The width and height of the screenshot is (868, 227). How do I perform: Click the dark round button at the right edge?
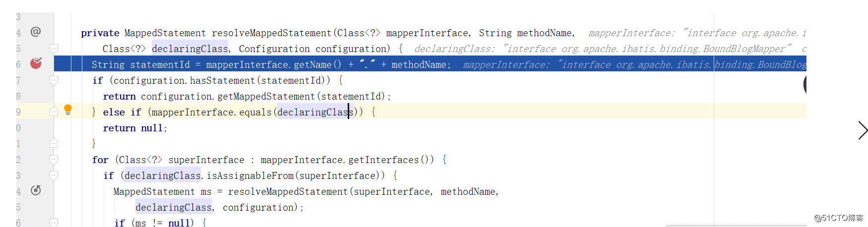805,85
